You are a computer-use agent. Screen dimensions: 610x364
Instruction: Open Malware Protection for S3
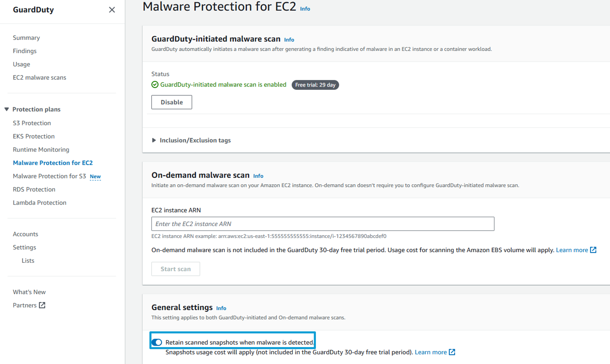(49, 176)
